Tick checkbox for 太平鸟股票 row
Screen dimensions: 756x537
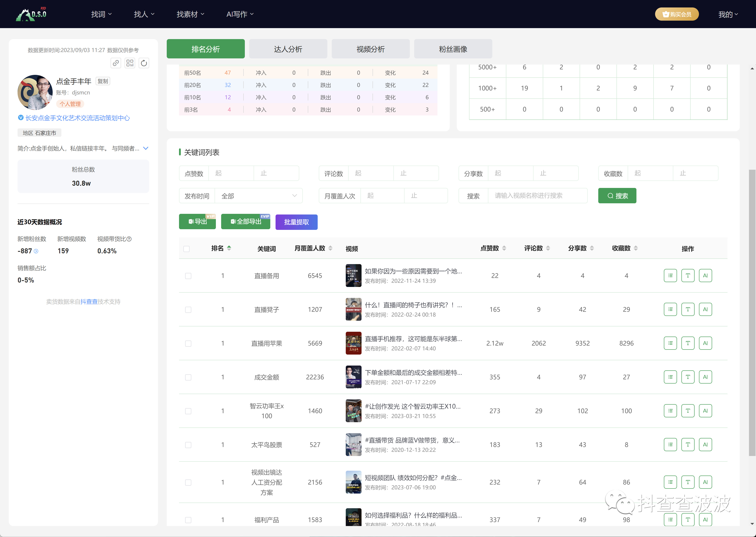188,445
